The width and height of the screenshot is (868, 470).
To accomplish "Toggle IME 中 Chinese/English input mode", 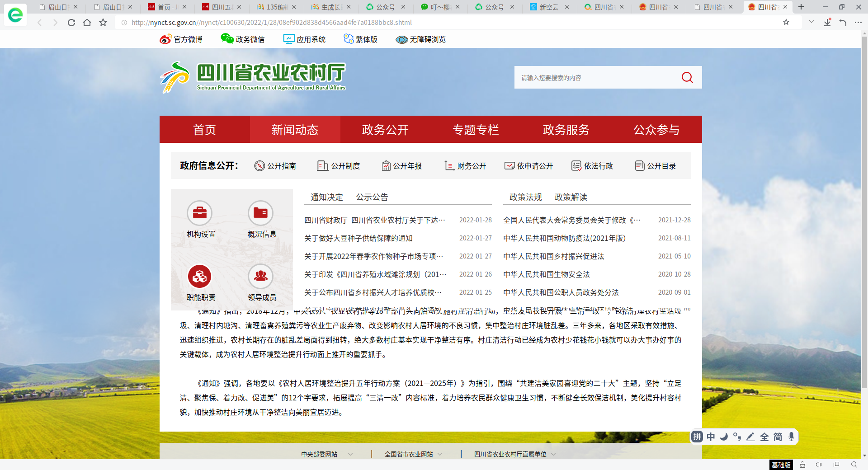I will click(711, 437).
